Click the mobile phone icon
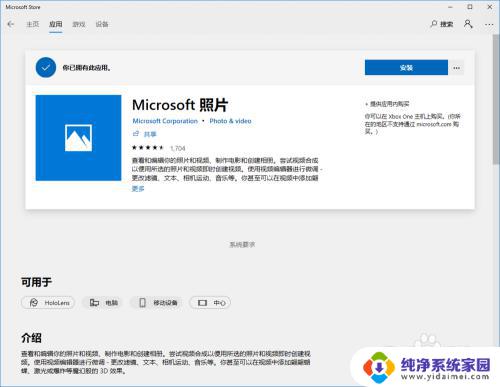 pos(142,303)
